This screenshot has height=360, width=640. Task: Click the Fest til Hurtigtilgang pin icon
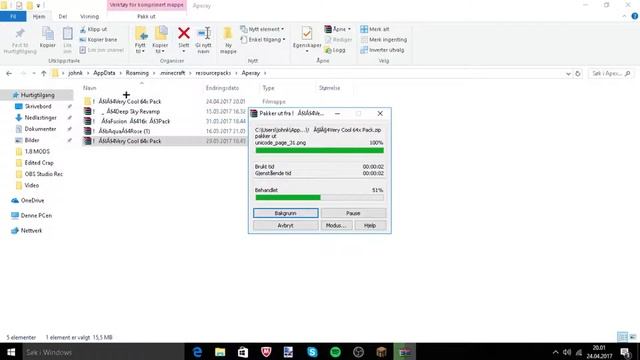(x=20, y=33)
